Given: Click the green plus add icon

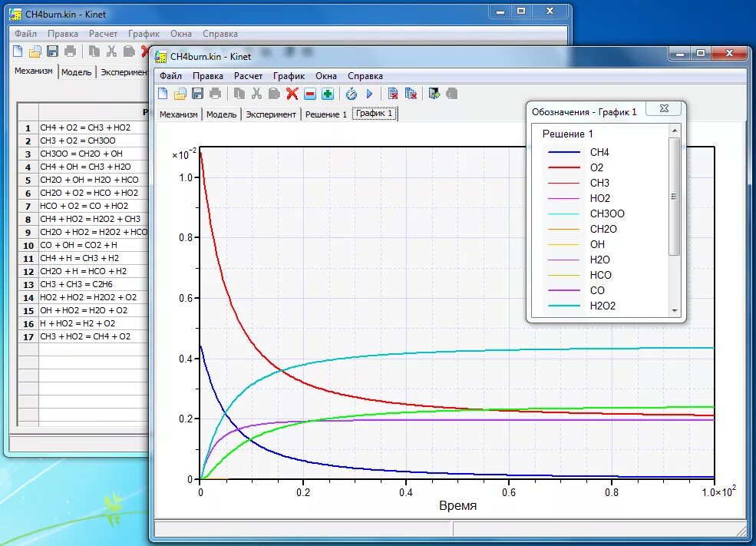Looking at the screenshot, I should pos(328,94).
